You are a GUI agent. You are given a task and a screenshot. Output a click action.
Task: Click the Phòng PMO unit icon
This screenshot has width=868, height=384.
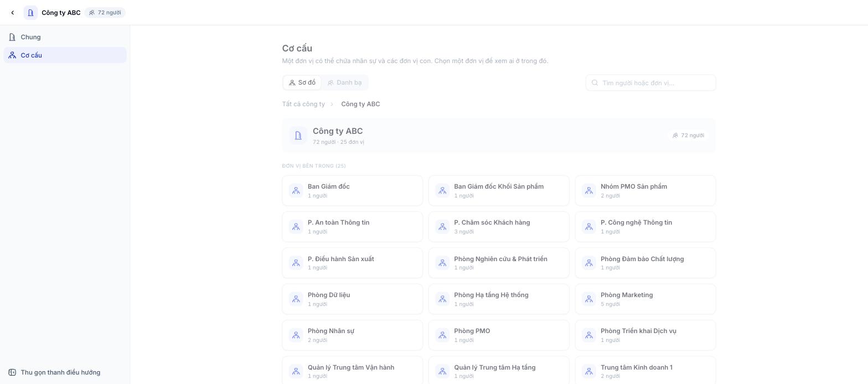442,335
